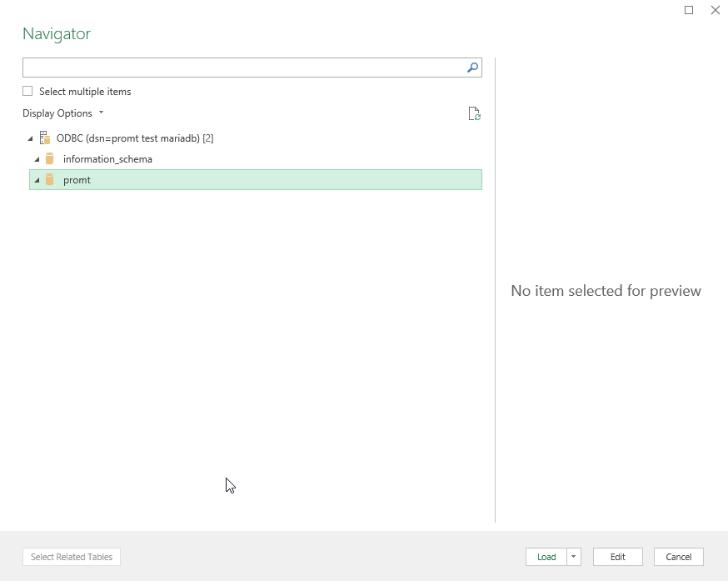Close the Navigator dialog

click(715, 10)
